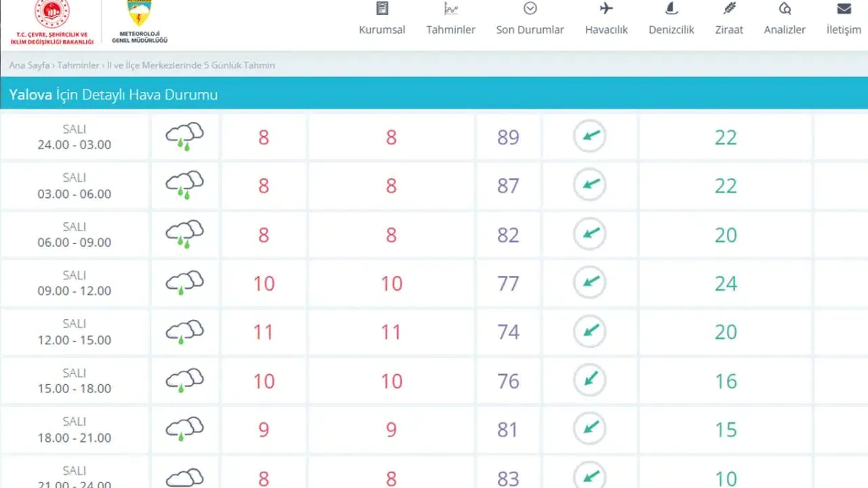Open the Tahminler menu
This screenshot has height=488, width=868.
[450, 29]
